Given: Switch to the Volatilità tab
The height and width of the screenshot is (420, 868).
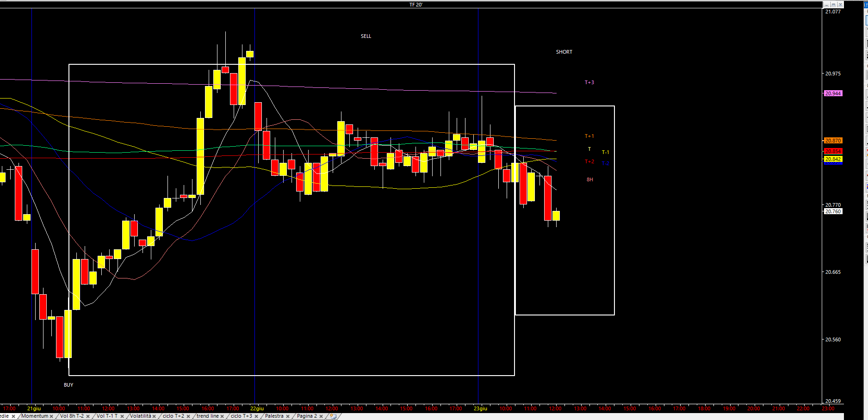Looking at the screenshot, I should click(x=140, y=416).
